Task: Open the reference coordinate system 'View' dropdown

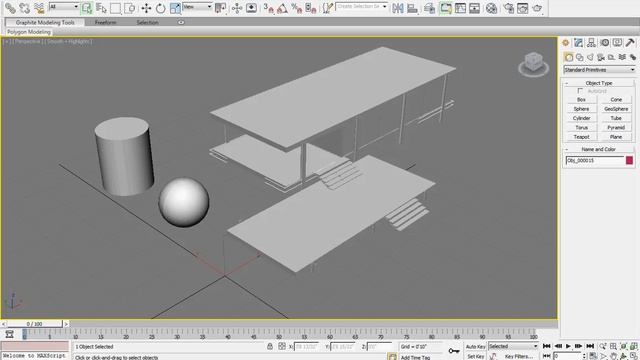Action: tap(197, 7)
